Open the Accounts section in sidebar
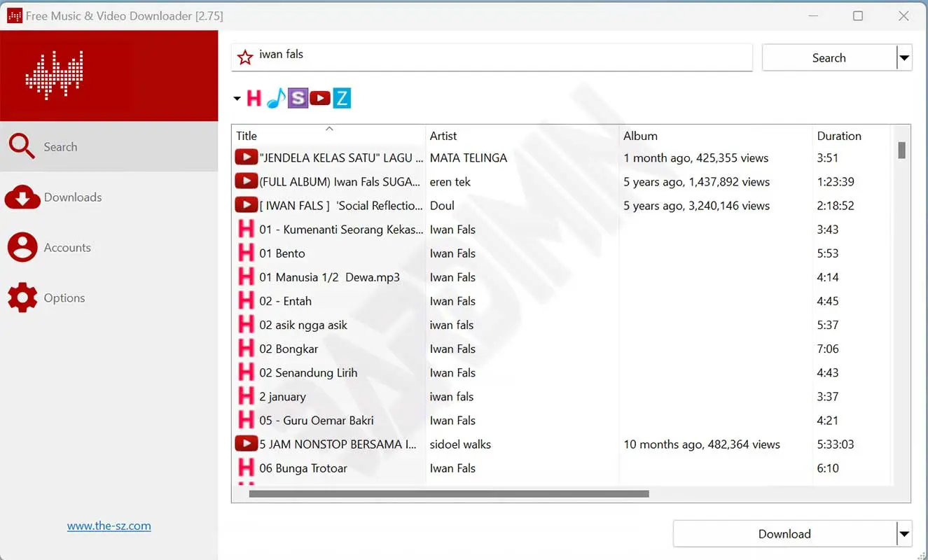This screenshot has width=928, height=560. (x=67, y=248)
